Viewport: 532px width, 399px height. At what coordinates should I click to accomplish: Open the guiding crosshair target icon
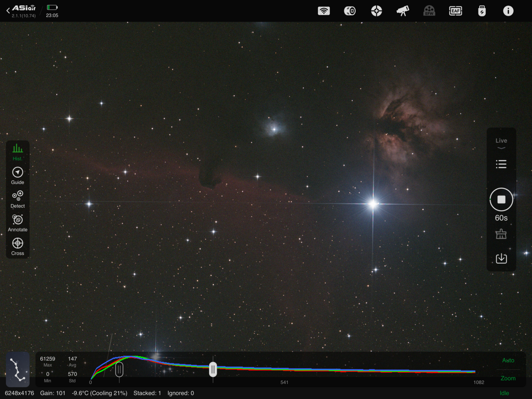(376, 11)
